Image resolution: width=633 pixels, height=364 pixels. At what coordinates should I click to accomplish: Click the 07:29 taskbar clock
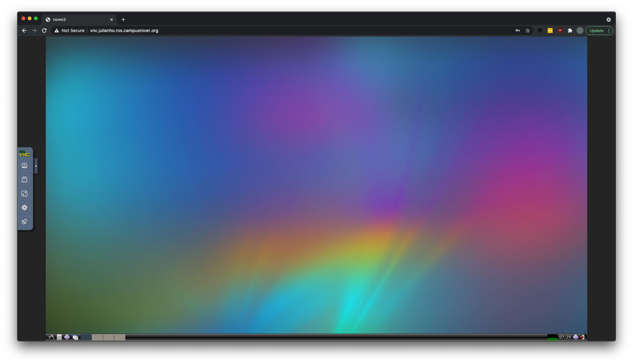click(x=565, y=337)
